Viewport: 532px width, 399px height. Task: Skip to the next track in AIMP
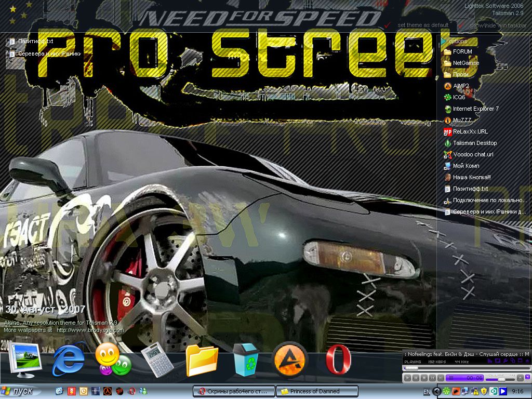coord(441,378)
